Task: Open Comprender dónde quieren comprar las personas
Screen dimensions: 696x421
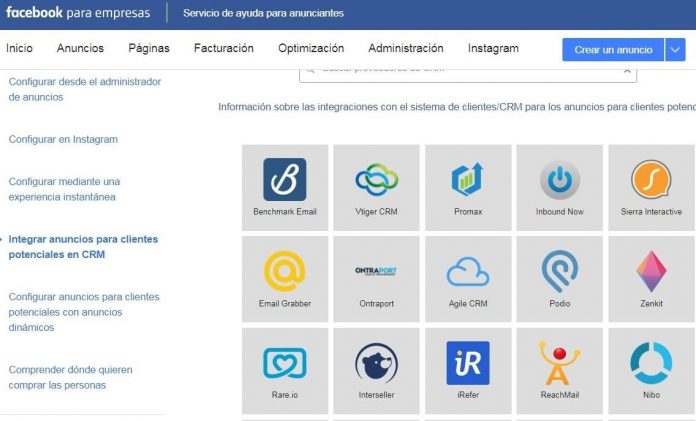Action: 71,377
